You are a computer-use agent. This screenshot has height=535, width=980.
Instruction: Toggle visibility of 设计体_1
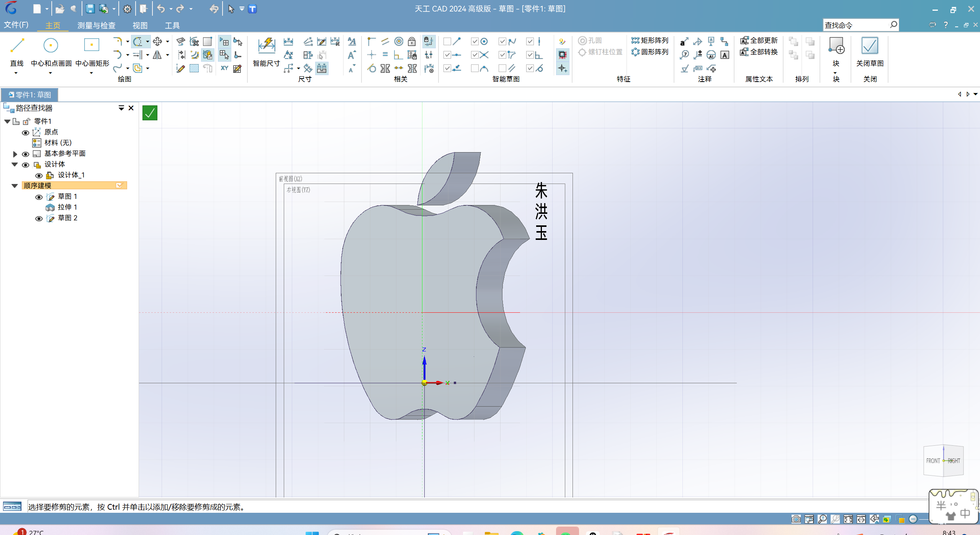point(39,176)
